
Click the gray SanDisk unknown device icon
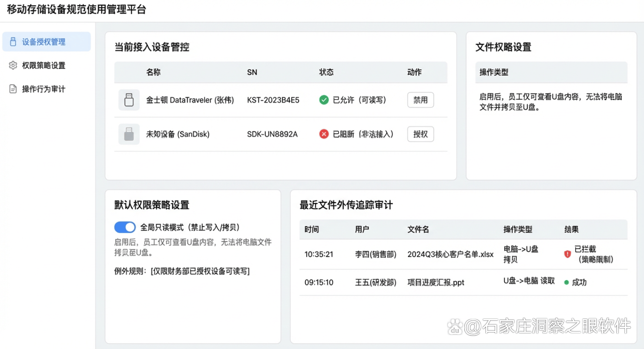click(x=129, y=134)
